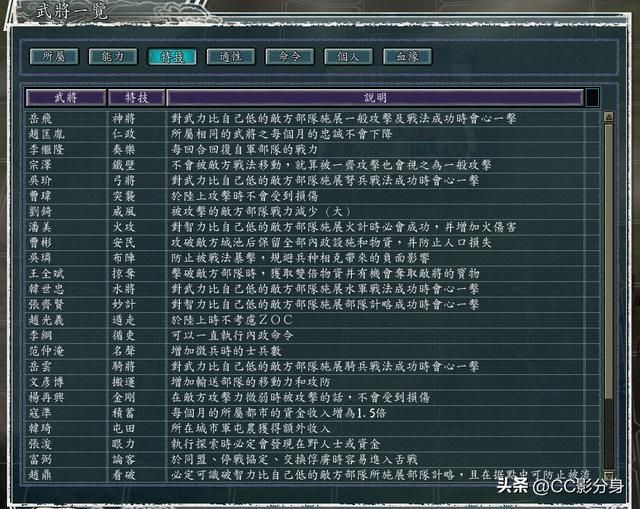The width and height of the screenshot is (640, 509).
Task: Select general 吳玠 row
Action: pyautogui.click(x=312, y=181)
